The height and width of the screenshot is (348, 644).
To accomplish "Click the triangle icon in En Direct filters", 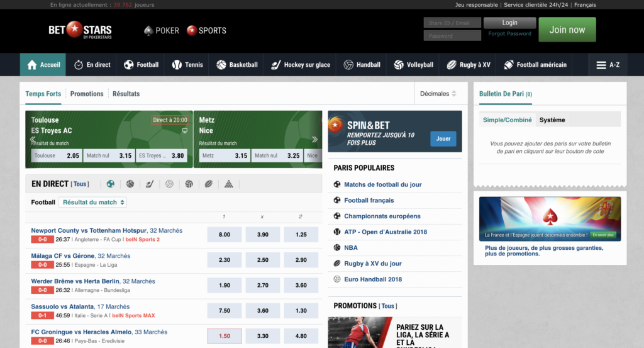I will [x=229, y=184].
